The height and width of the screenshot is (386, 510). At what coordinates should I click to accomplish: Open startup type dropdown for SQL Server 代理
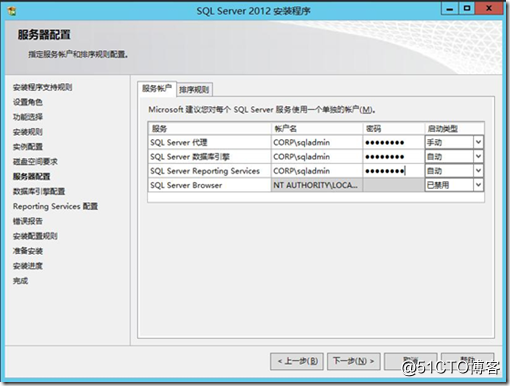478,142
